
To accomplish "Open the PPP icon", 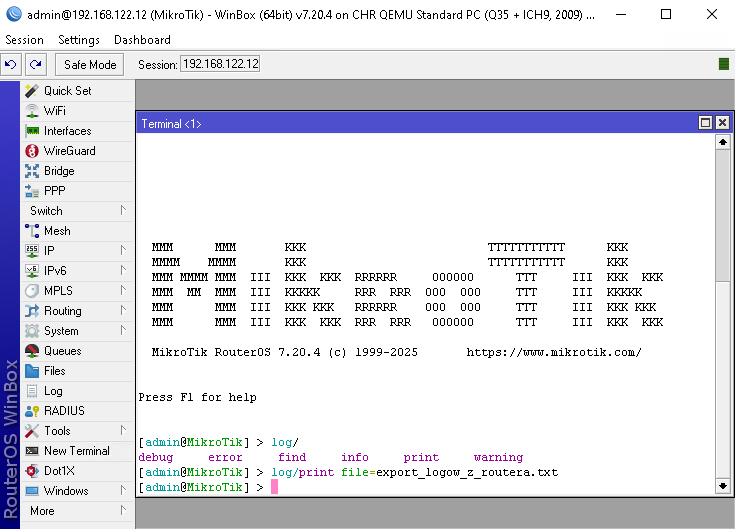I will pyautogui.click(x=32, y=191).
